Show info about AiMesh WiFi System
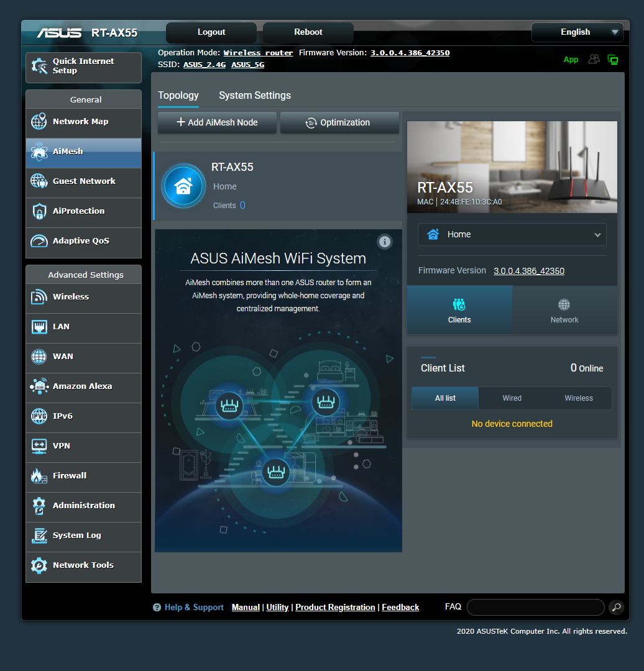Image resolution: width=644 pixels, height=671 pixels. [x=385, y=242]
